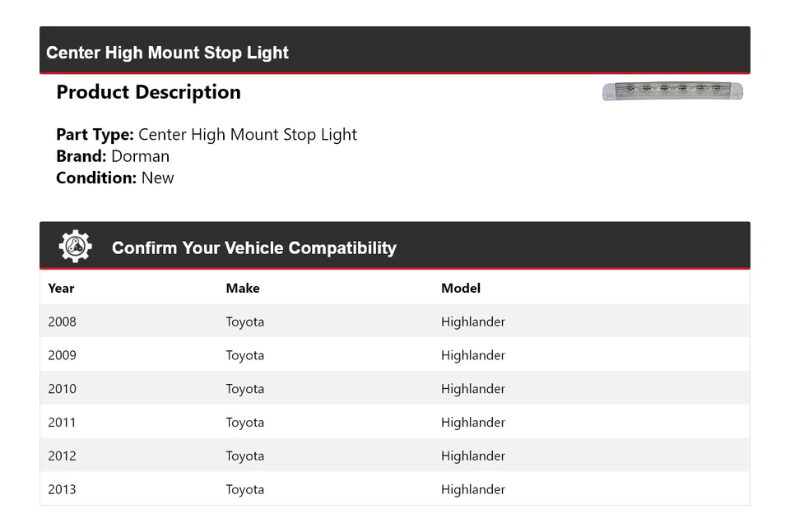
Task: Click the stop light product thumbnail
Action: pyautogui.click(x=672, y=91)
